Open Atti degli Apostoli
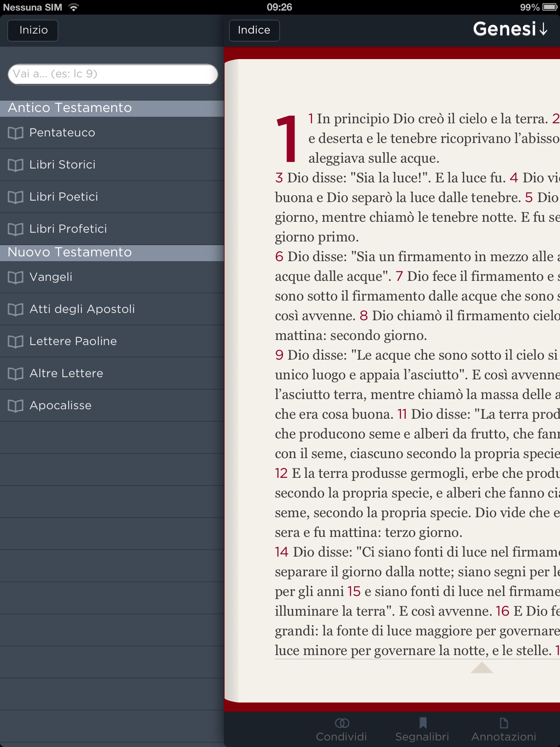Screen dimensions: 560x747 112,309
